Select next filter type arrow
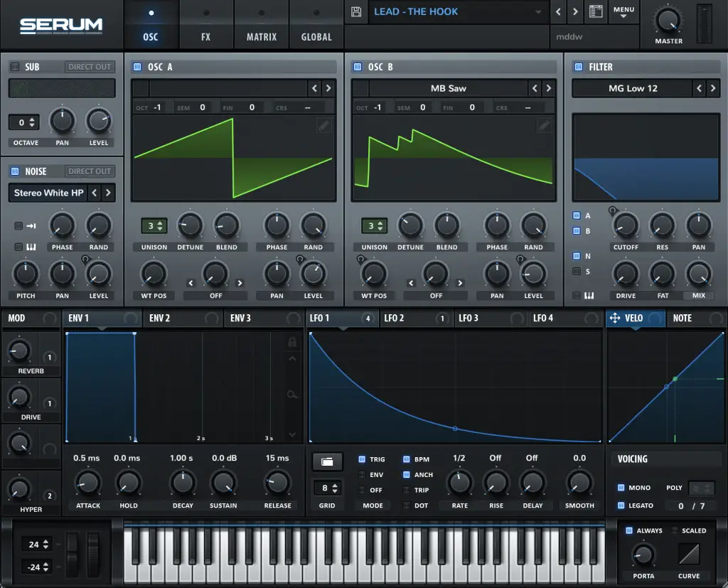The width and height of the screenshot is (728, 588). (x=713, y=88)
